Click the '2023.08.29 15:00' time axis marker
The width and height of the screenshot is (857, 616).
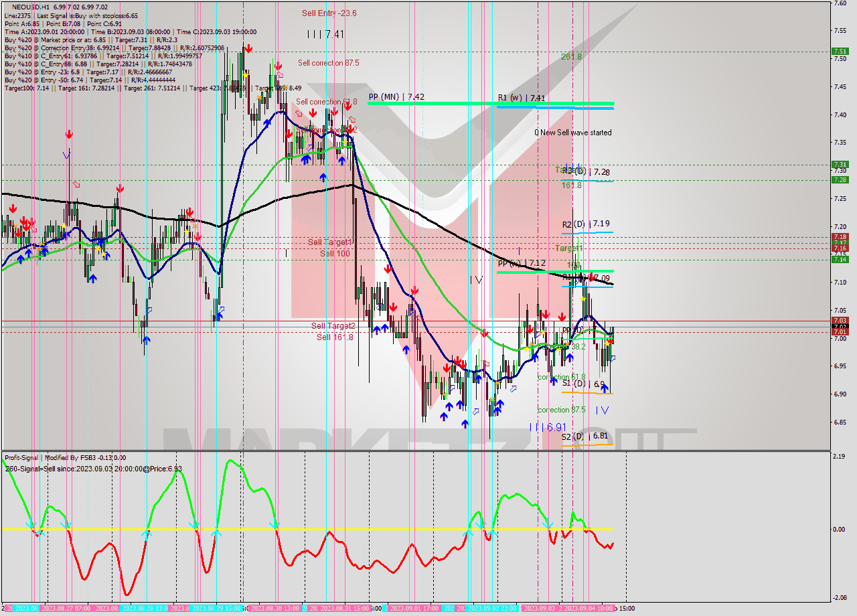217,608
